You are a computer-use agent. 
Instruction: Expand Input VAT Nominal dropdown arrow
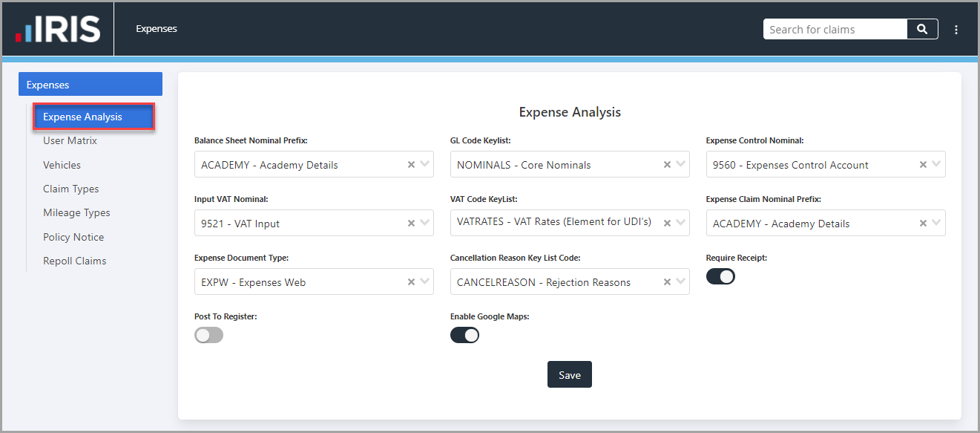[x=425, y=224]
